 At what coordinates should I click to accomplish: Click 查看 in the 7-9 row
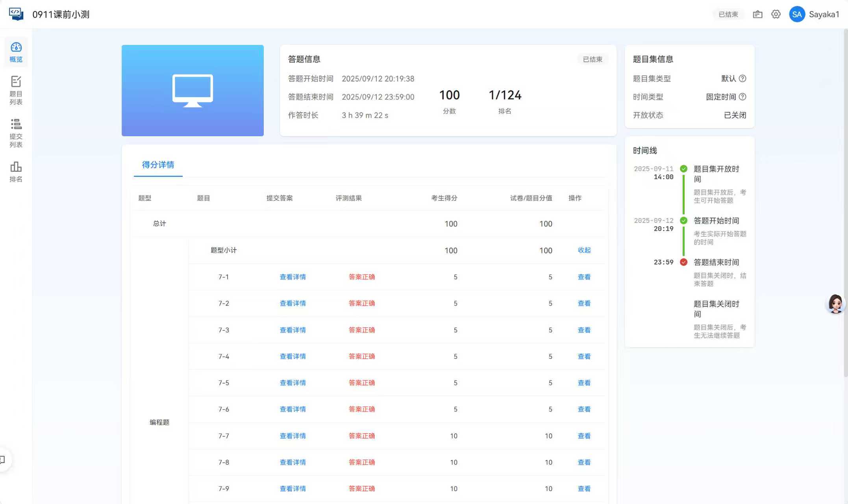[x=584, y=489]
